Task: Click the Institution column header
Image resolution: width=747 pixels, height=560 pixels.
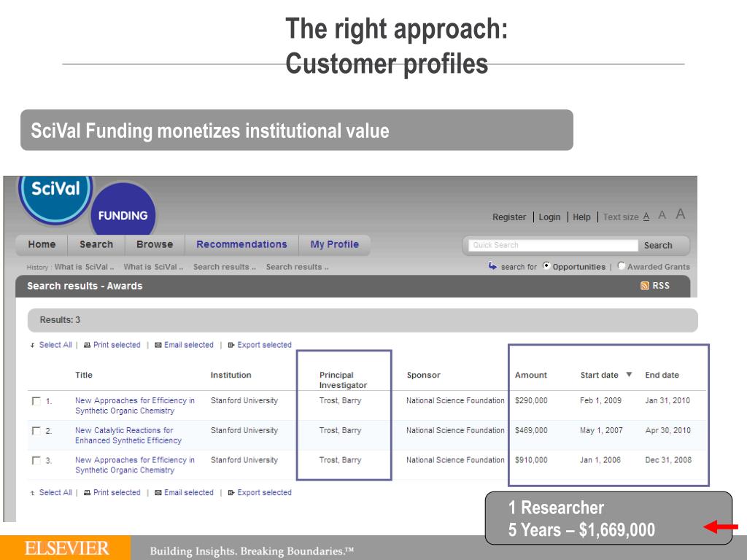Action: tap(231, 375)
